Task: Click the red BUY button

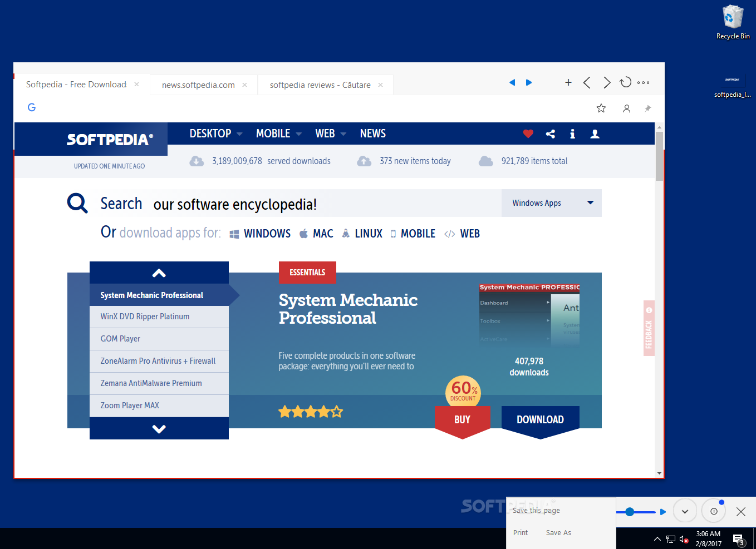Action: (x=463, y=421)
